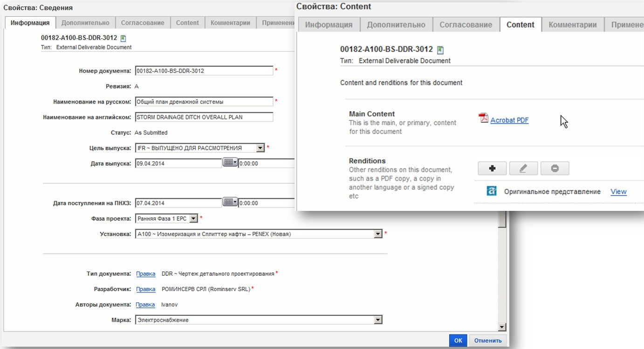Open calendar picker for Дата поступления на ПНХЗ
Image resolution: width=644 pixels, height=349 pixels.
230,202
